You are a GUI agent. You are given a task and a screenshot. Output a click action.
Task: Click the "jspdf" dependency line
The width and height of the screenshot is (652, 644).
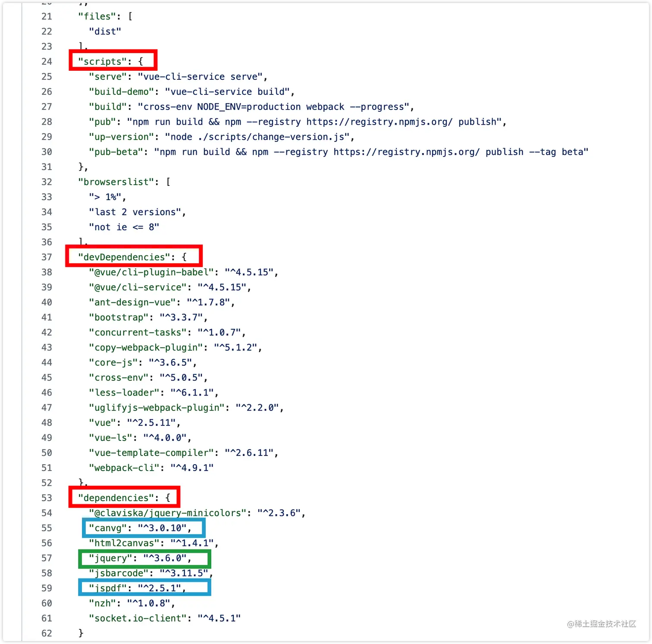pyautogui.click(x=137, y=589)
